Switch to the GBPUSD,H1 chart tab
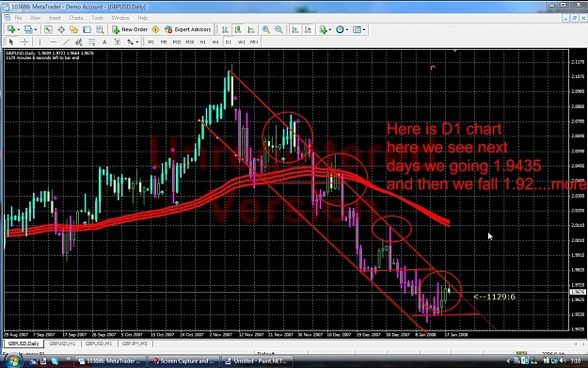This screenshot has height=368, width=588. pyautogui.click(x=62, y=344)
